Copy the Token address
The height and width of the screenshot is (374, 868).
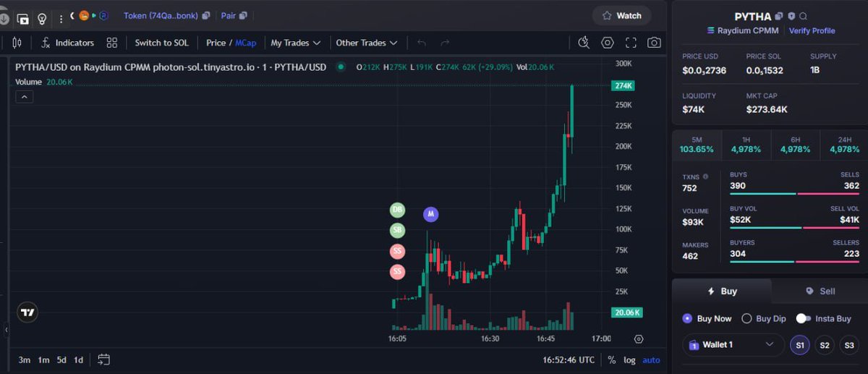point(206,15)
